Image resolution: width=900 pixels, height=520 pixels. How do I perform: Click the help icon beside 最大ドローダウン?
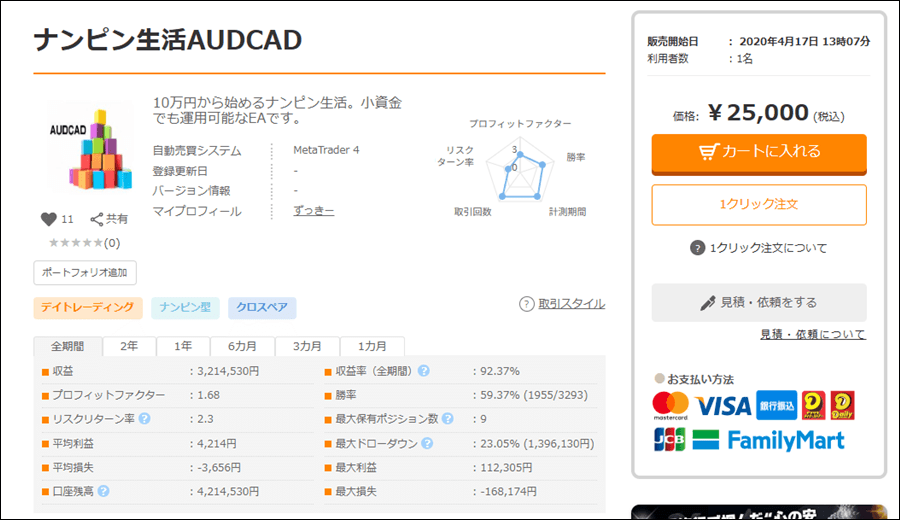point(427,443)
